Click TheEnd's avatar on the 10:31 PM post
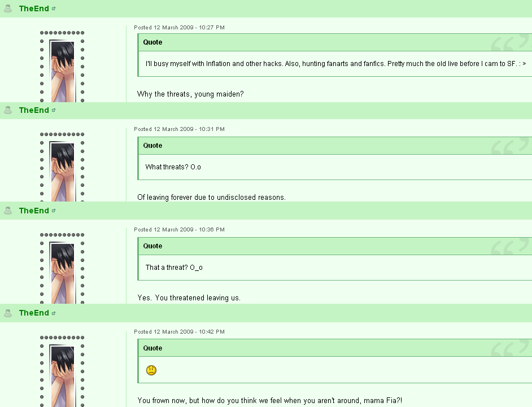The width and height of the screenshot is (532, 407). pos(62,171)
